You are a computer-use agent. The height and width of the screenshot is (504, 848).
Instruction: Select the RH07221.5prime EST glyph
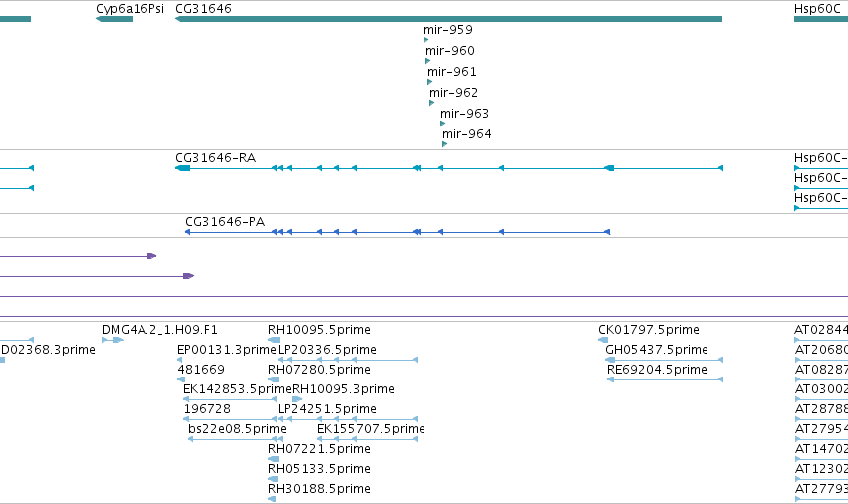274,459
